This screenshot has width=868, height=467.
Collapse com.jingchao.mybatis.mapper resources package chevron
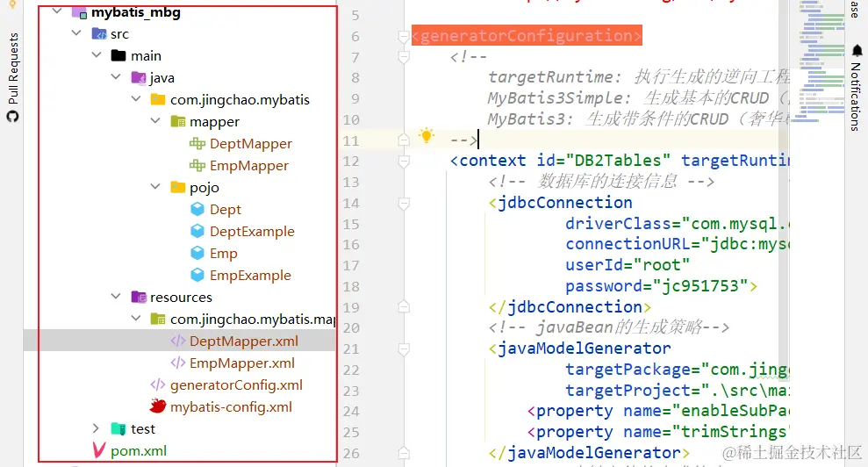(136, 318)
